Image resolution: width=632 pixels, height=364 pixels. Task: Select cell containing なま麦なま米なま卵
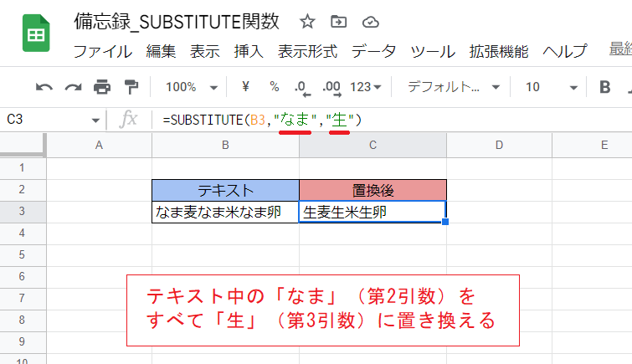[x=225, y=212]
